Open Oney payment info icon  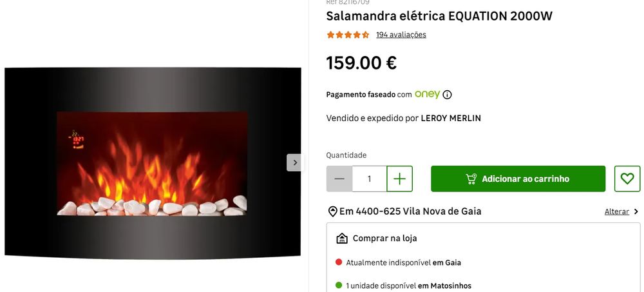pyautogui.click(x=448, y=95)
